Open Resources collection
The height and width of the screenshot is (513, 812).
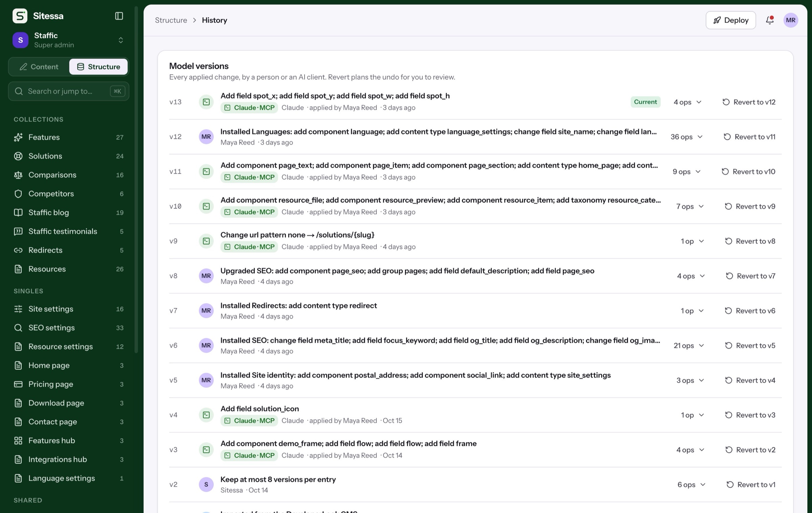click(68, 269)
